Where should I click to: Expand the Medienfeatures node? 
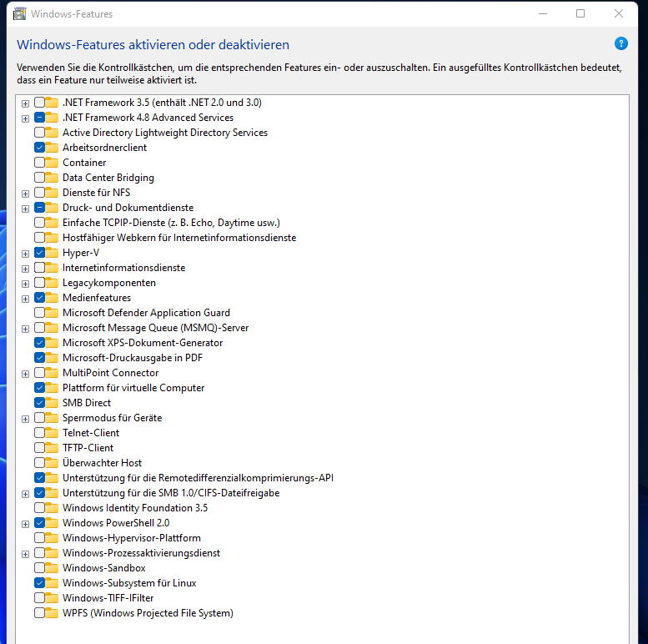(x=25, y=299)
